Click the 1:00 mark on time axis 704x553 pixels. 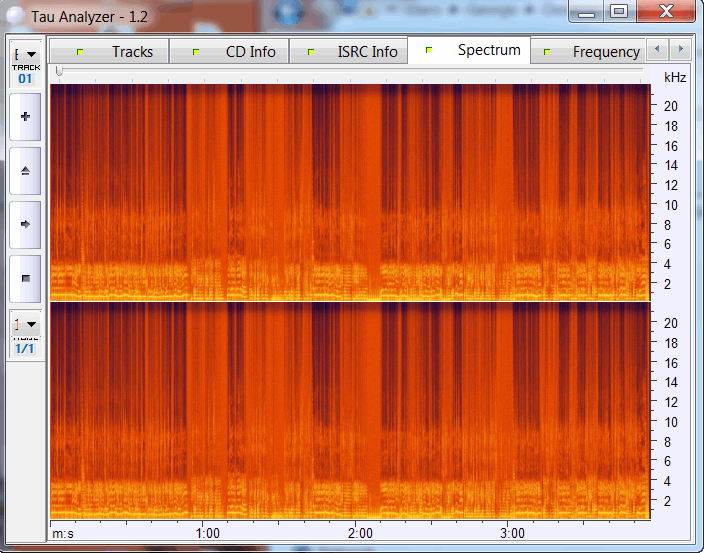[207, 534]
